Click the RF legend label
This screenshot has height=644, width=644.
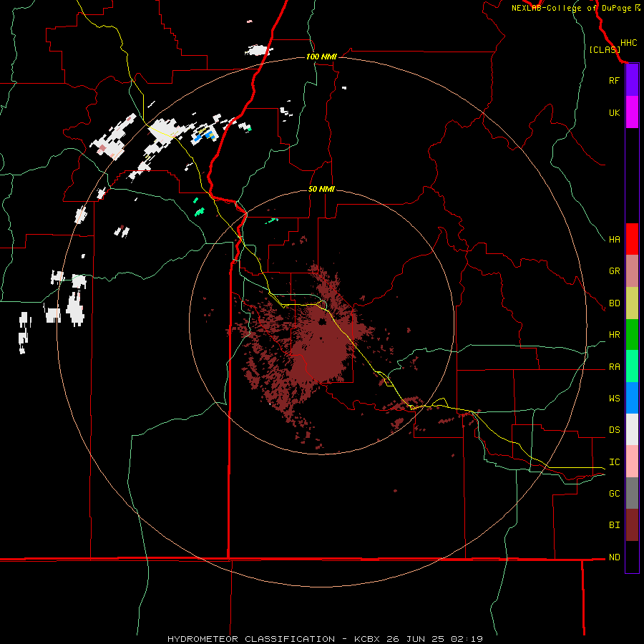[614, 80]
